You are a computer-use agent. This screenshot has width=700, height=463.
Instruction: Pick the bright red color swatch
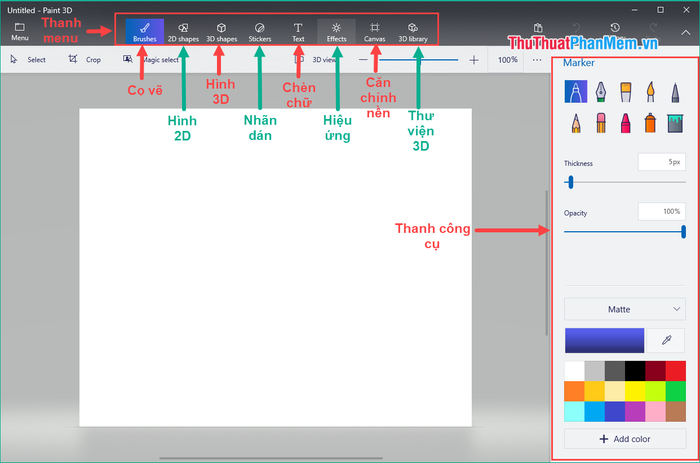676,371
